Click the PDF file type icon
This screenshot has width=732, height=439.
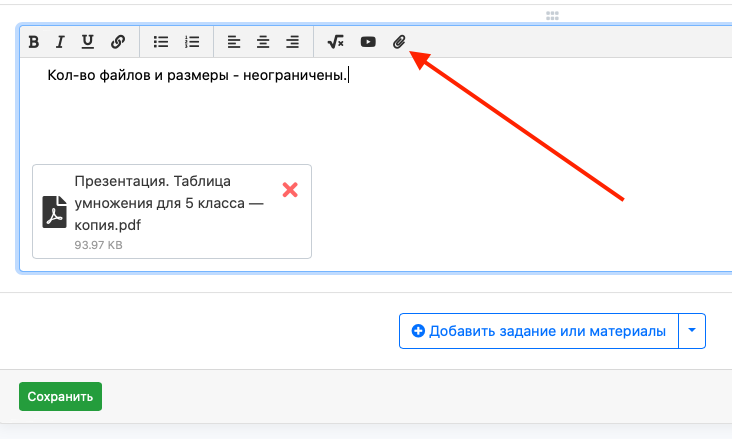54,212
